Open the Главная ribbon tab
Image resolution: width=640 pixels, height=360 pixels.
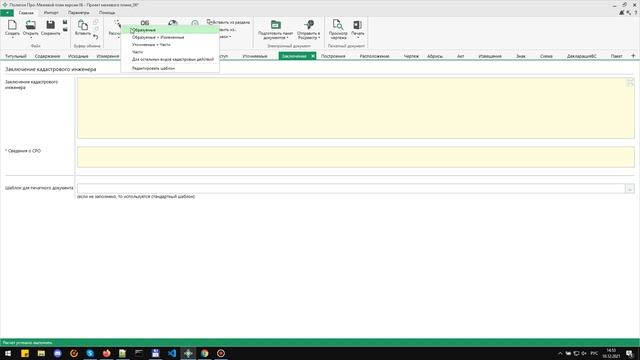pyautogui.click(x=26, y=13)
